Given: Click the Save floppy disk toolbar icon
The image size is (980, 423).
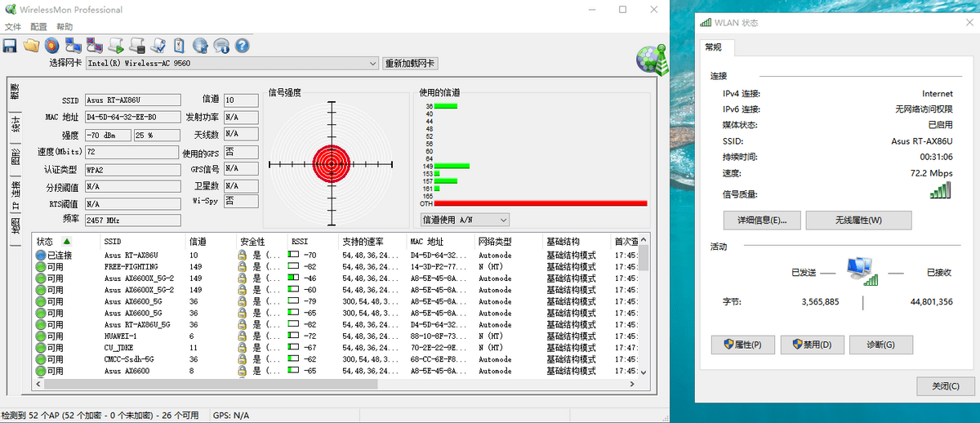Looking at the screenshot, I should [x=11, y=45].
